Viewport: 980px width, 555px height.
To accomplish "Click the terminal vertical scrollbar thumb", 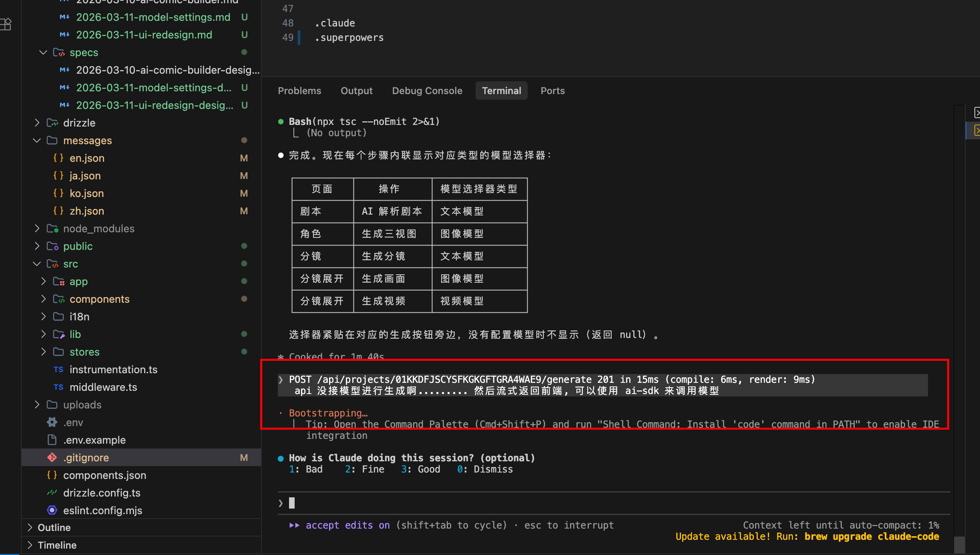I will pyautogui.click(x=959, y=545).
